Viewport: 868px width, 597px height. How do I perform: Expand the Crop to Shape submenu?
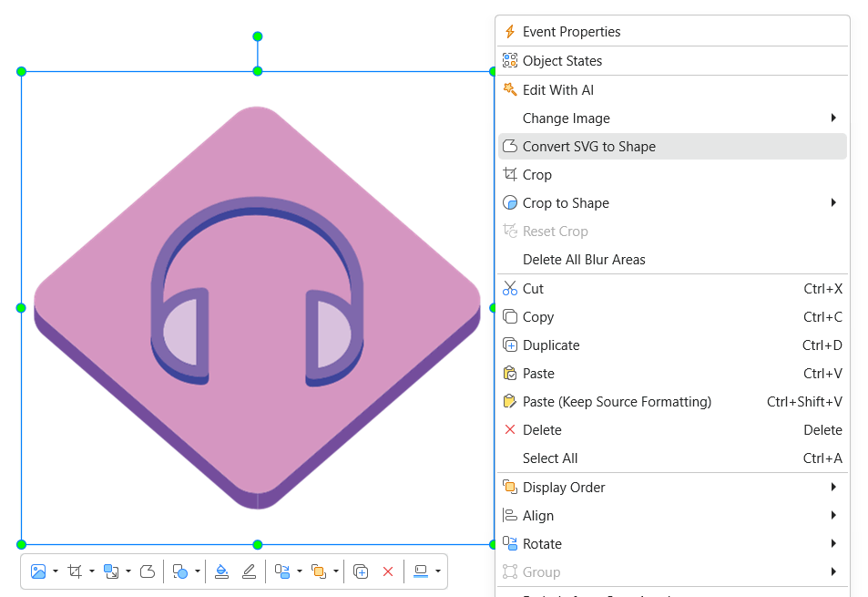click(x=672, y=202)
